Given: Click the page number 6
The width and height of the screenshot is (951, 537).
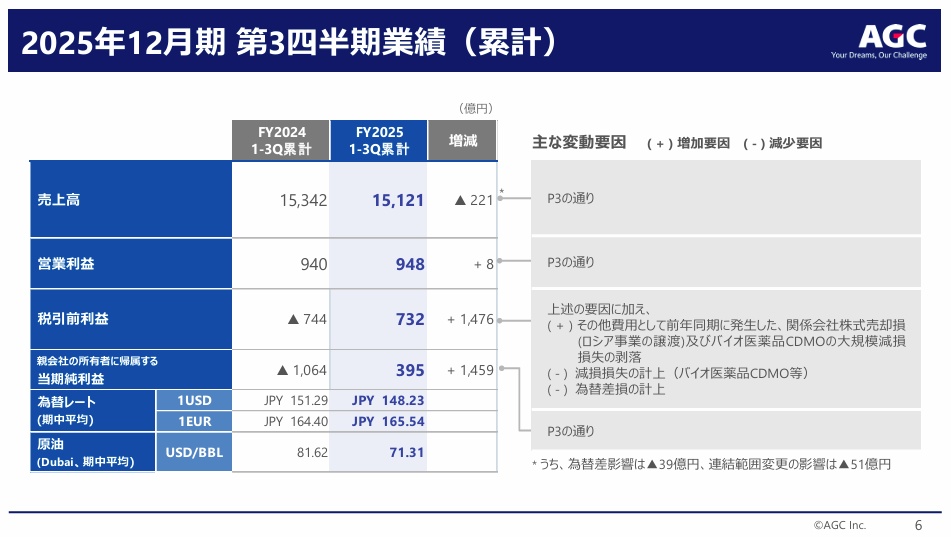Looking at the screenshot, I should [918, 525].
